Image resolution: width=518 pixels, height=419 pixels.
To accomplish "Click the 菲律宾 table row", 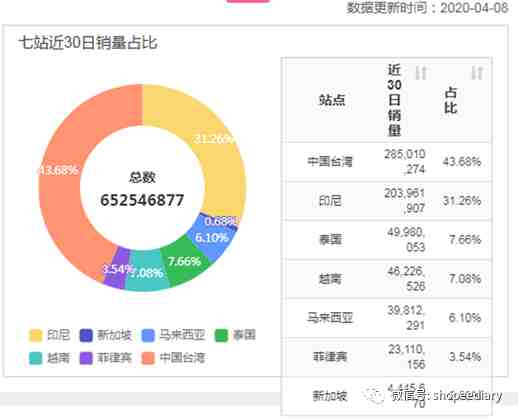I will (x=387, y=357).
